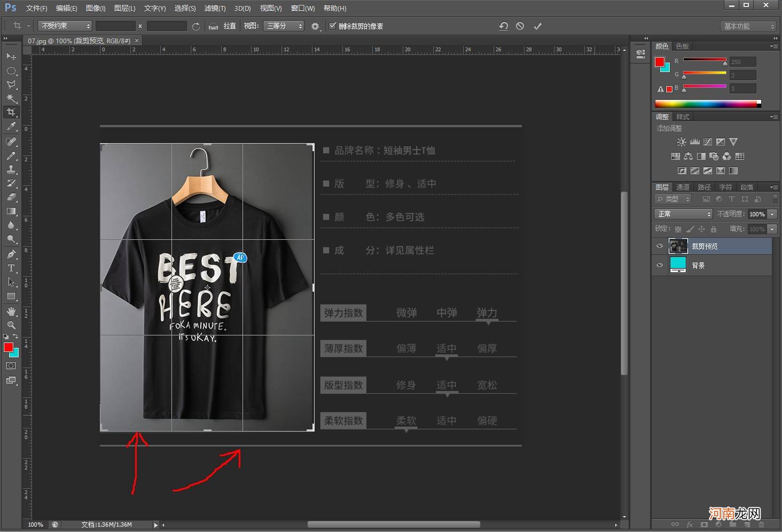Select the Crop tool in toolbox
Screen dimensions: 782x532
pyautogui.click(x=11, y=112)
